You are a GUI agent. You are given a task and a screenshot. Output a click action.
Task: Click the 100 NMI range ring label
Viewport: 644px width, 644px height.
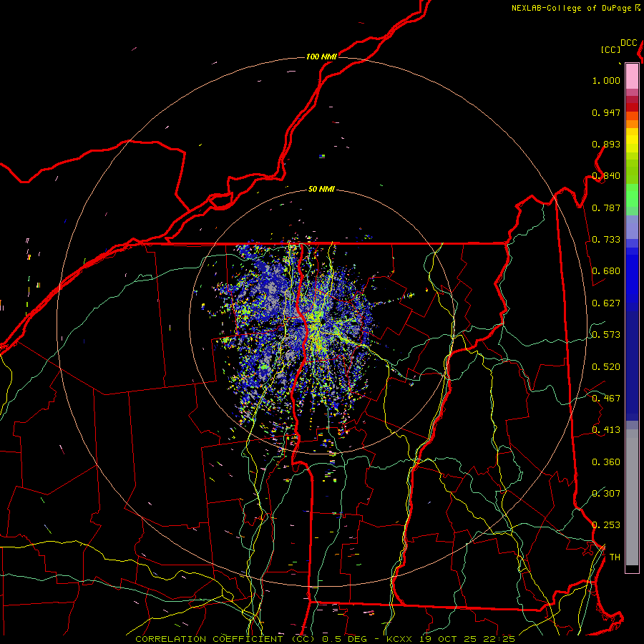click(321, 57)
